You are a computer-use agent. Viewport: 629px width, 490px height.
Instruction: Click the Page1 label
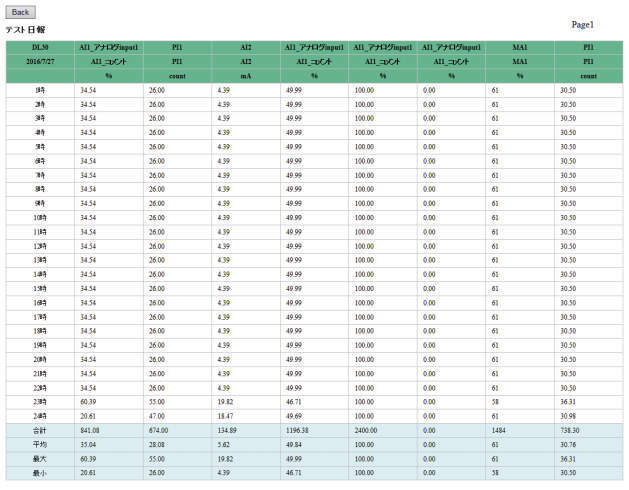[582, 24]
